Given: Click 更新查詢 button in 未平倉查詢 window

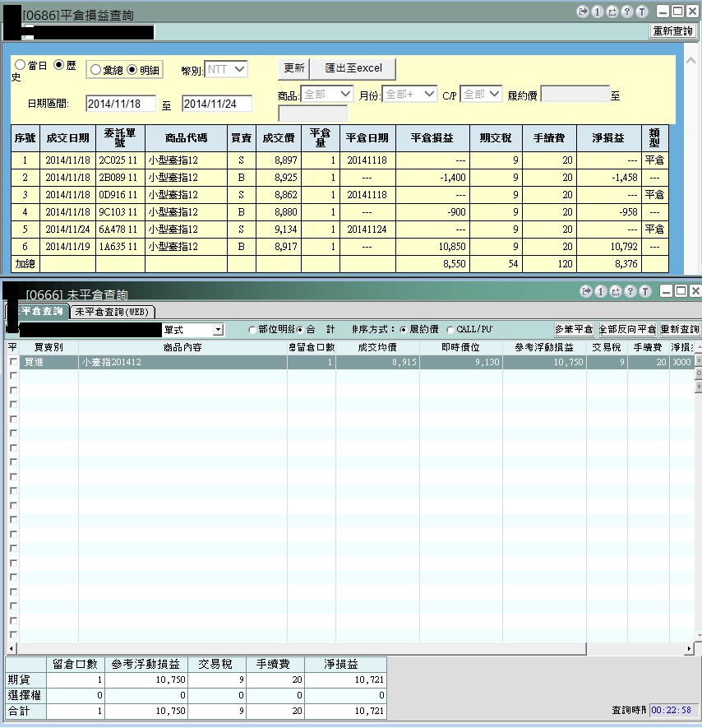Looking at the screenshot, I should [x=680, y=329].
